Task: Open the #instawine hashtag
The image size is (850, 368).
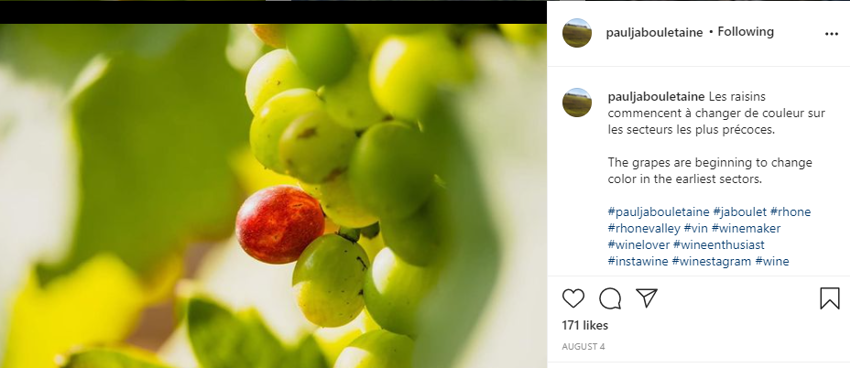Action: (x=638, y=262)
